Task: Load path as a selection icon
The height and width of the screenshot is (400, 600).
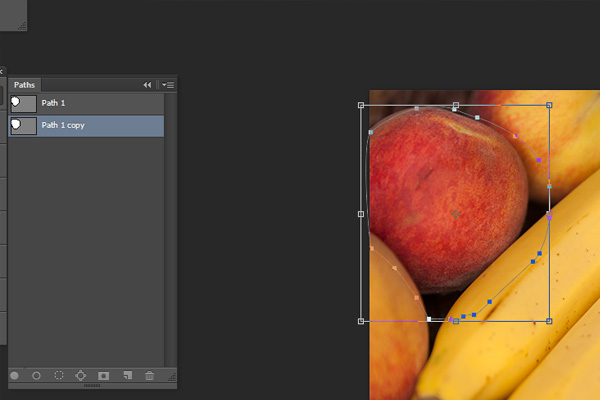Action: click(59, 376)
